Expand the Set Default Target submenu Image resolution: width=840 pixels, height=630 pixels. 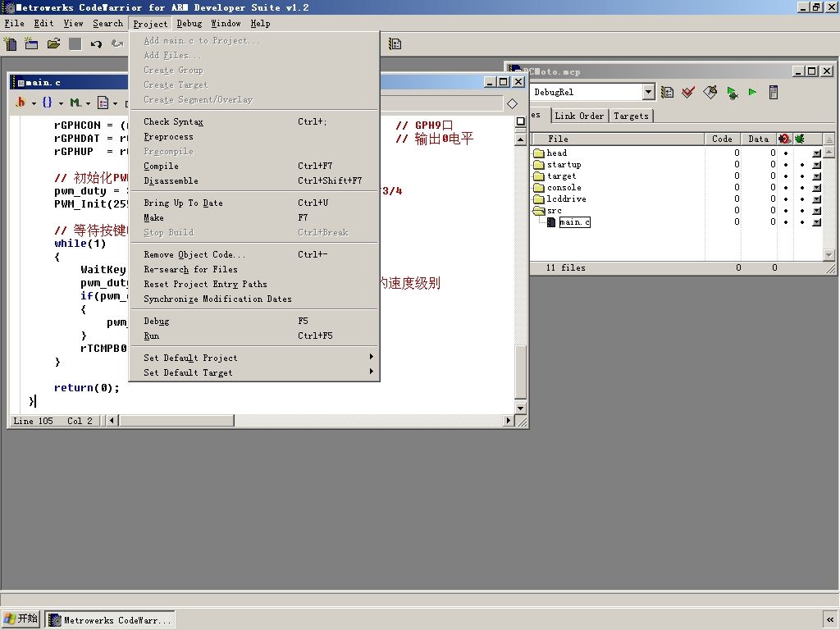point(255,372)
